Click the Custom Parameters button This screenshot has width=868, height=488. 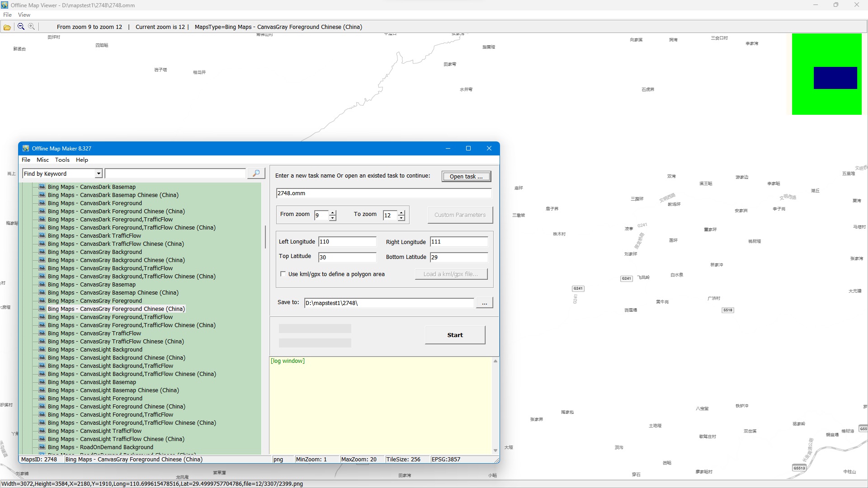point(460,215)
